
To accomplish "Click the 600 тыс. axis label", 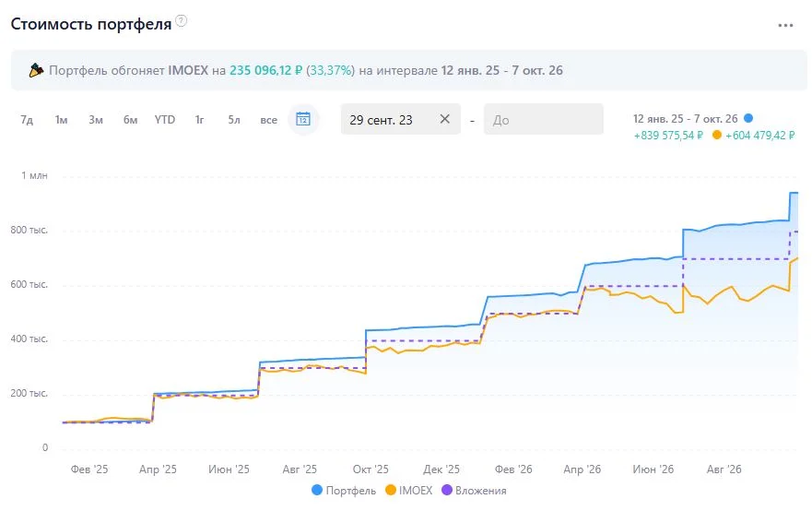I will click(29, 284).
